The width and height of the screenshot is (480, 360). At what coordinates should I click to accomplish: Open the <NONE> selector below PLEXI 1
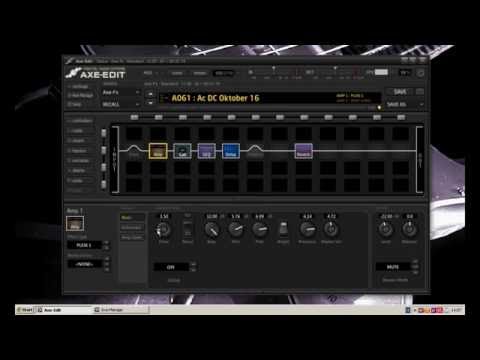pyautogui.click(x=84, y=264)
